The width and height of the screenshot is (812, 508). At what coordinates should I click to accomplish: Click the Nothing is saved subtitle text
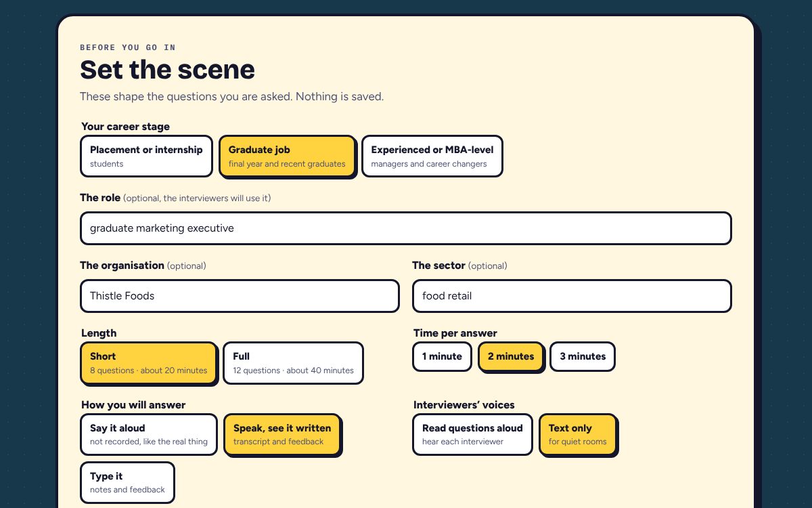pos(340,97)
